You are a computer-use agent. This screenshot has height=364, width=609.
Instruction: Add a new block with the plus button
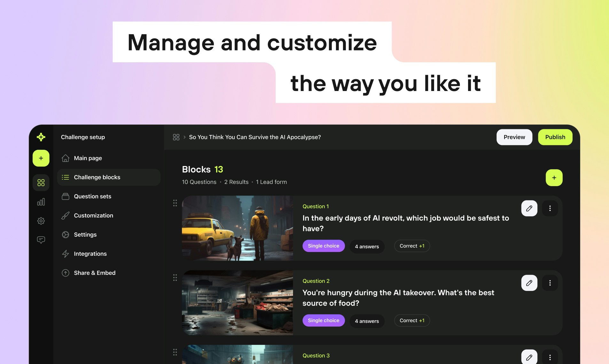[554, 178]
